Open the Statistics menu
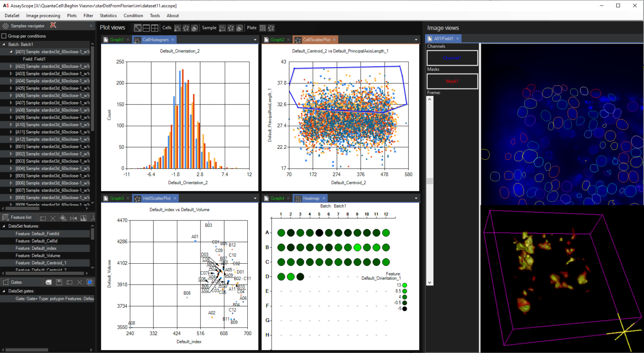The image size is (644, 353). point(108,16)
